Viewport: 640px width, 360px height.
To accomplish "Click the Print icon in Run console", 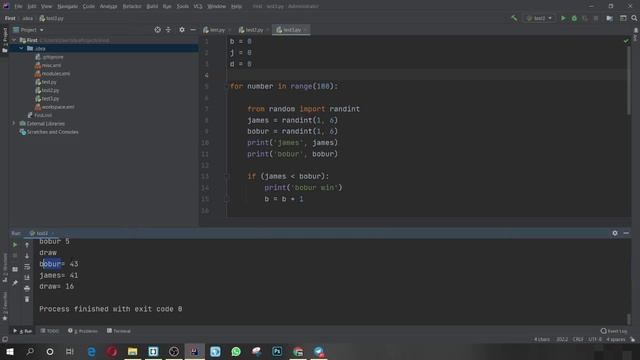I will [27, 289].
